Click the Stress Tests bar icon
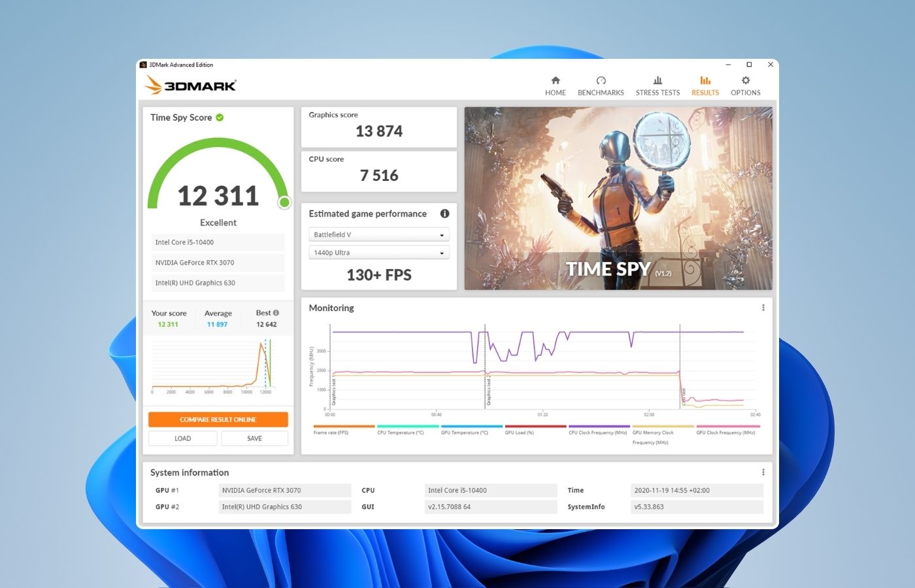Image resolution: width=915 pixels, height=588 pixels. 658,80
